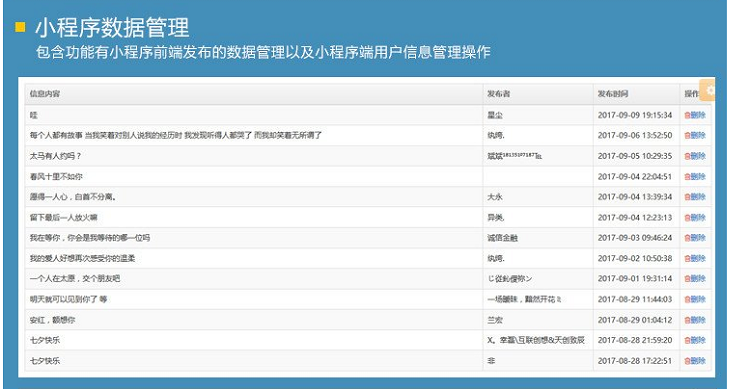
Task: Click timestamp 2017-09-02 10:50:38
Action: 635,258
